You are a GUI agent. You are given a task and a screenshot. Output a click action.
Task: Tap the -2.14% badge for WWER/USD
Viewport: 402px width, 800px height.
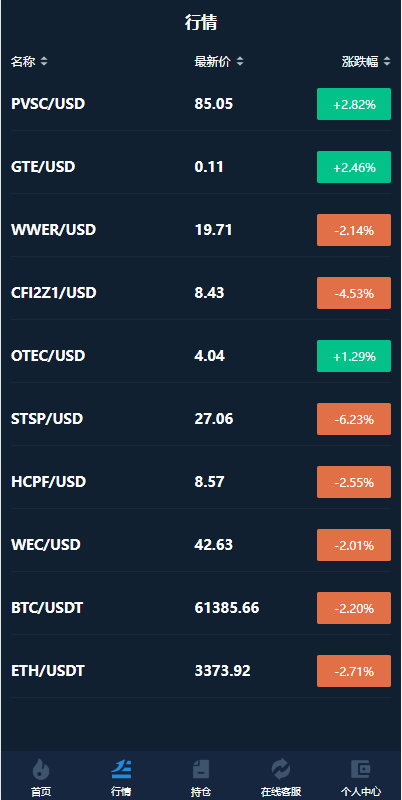354,230
